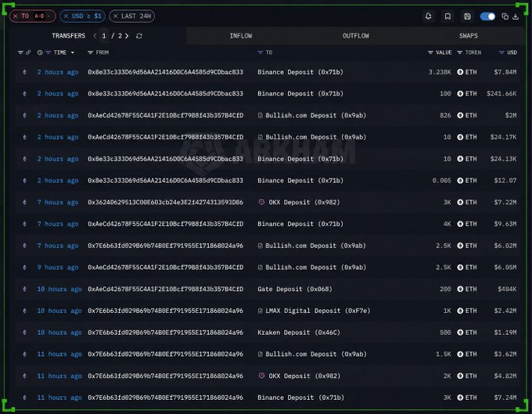Refresh the transfers list
532x414 pixels.
(139, 36)
